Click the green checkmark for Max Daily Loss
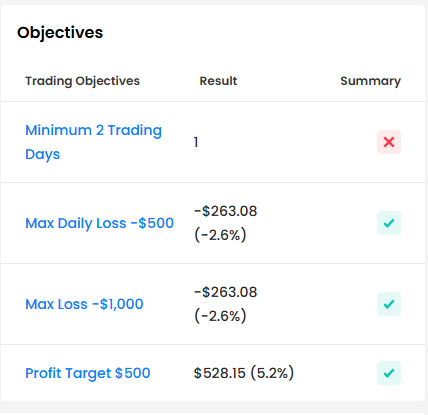 [389, 223]
